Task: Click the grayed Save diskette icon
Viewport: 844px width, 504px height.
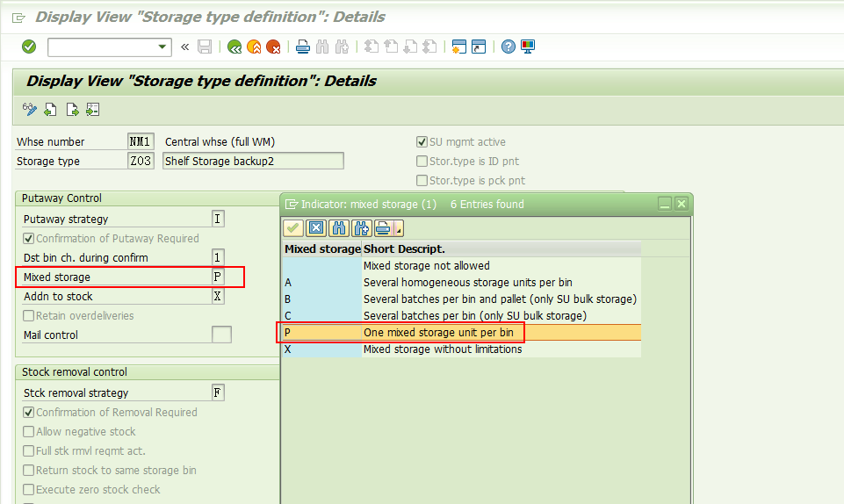Action: tap(205, 47)
